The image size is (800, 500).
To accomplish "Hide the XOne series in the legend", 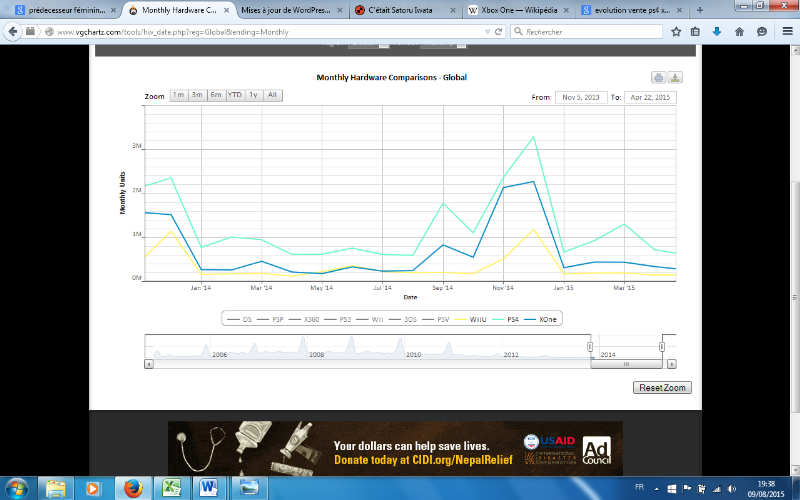I will [541, 319].
